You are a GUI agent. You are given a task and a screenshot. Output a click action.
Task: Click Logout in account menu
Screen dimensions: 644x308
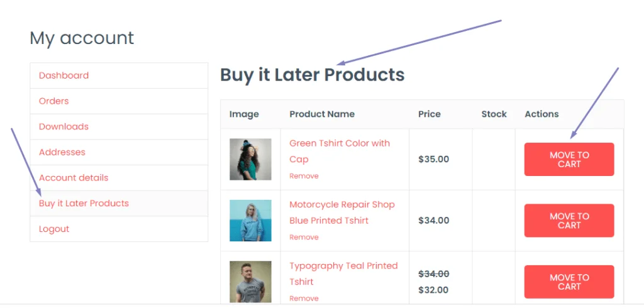54,229
